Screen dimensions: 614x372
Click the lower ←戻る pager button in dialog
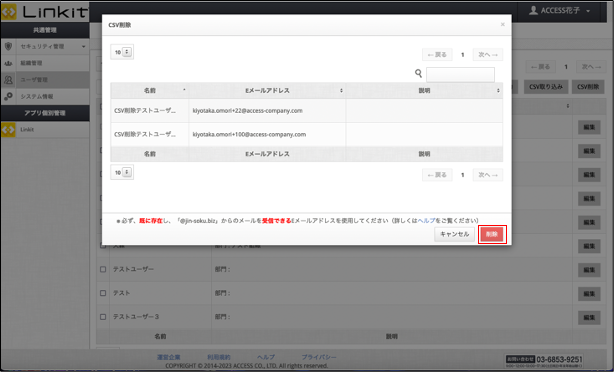pyautogui.click(x=437, y=175)
